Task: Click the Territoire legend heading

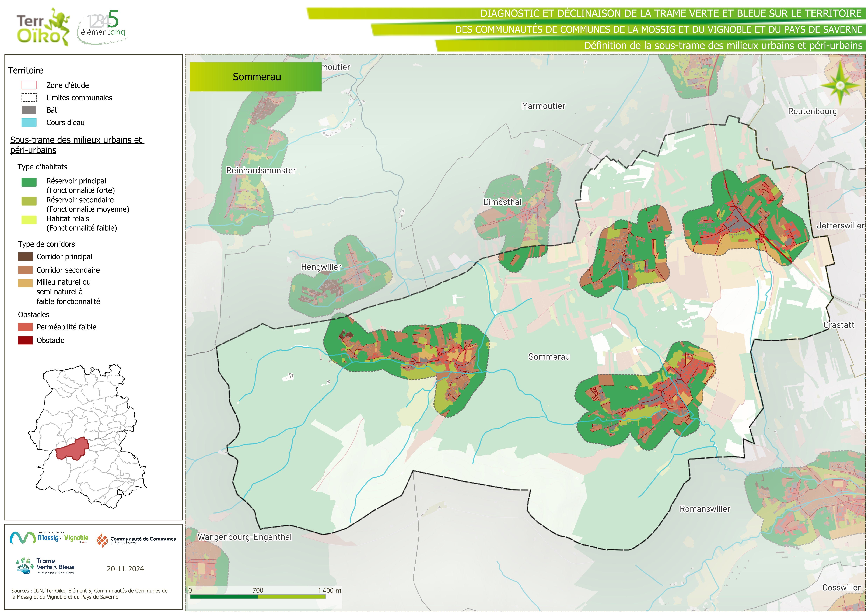Action: coord(26,70)
